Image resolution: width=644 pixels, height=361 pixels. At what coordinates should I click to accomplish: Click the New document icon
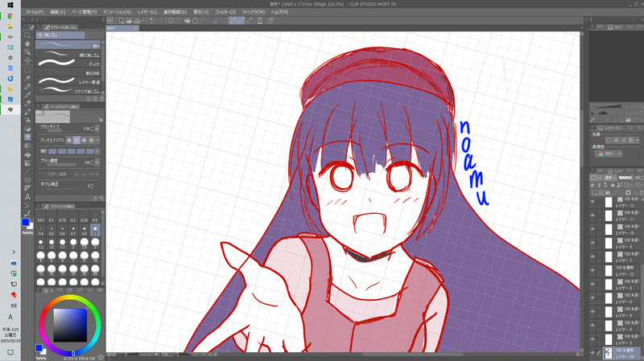coord(122,21)
